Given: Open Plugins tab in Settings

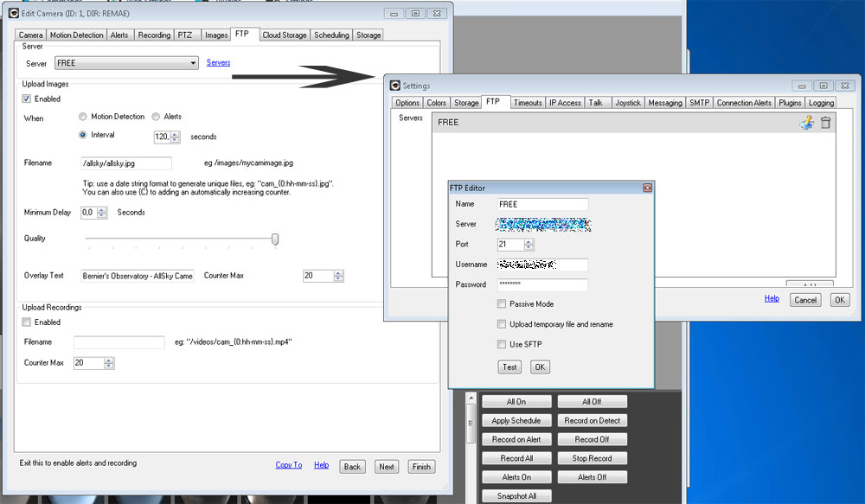Looking at the screenshot, I should 790,103.
